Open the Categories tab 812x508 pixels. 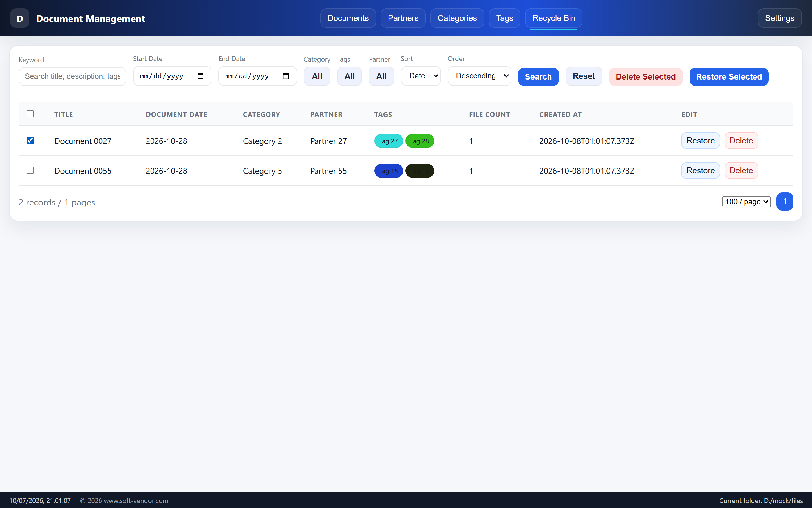[x=457, y=18]
